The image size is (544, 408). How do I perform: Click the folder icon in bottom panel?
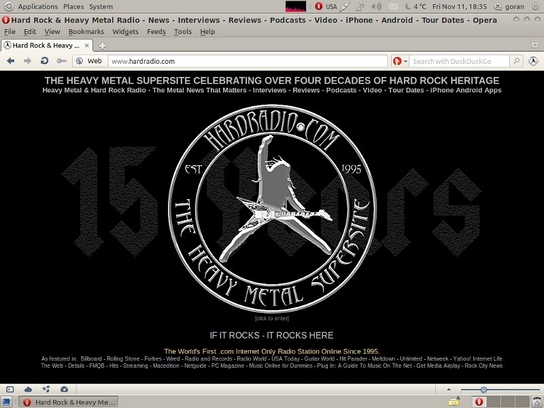click(x=454, y=402)
